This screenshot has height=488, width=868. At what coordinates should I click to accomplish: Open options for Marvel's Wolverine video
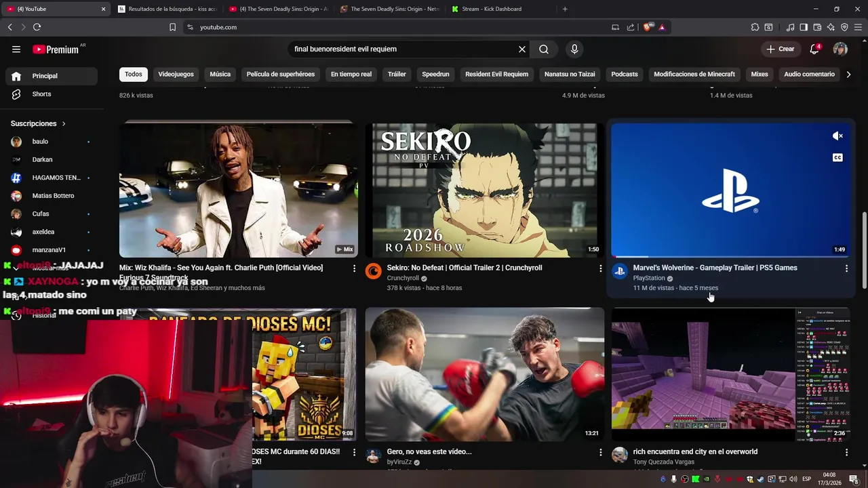click(846, 268)
